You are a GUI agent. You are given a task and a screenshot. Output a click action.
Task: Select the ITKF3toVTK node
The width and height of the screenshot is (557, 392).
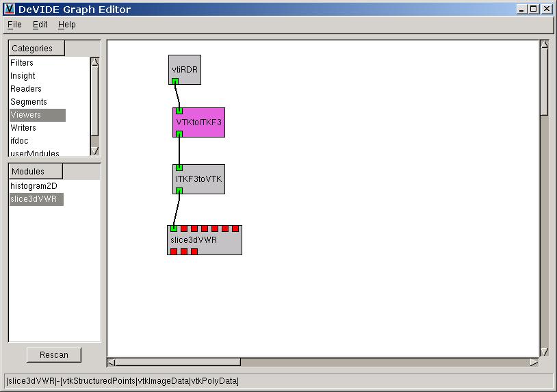pyautogui.click(x=199, y=179)
